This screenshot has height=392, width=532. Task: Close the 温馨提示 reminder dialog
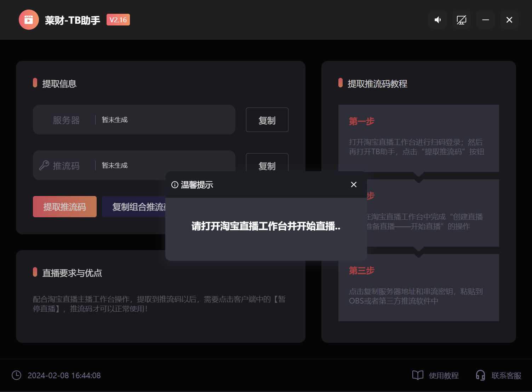(x=354, y=184)
